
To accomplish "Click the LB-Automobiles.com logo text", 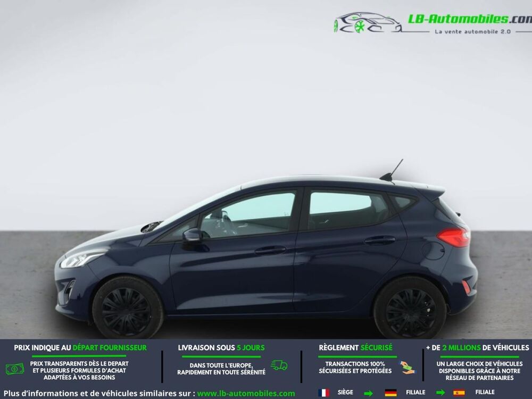I will tap(470, 19).
